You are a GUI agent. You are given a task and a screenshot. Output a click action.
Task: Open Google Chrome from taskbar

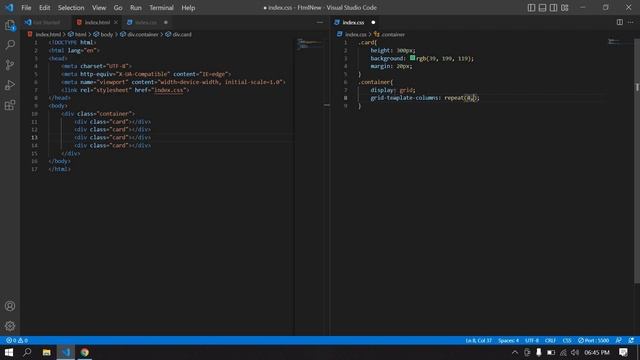[84, 352]
